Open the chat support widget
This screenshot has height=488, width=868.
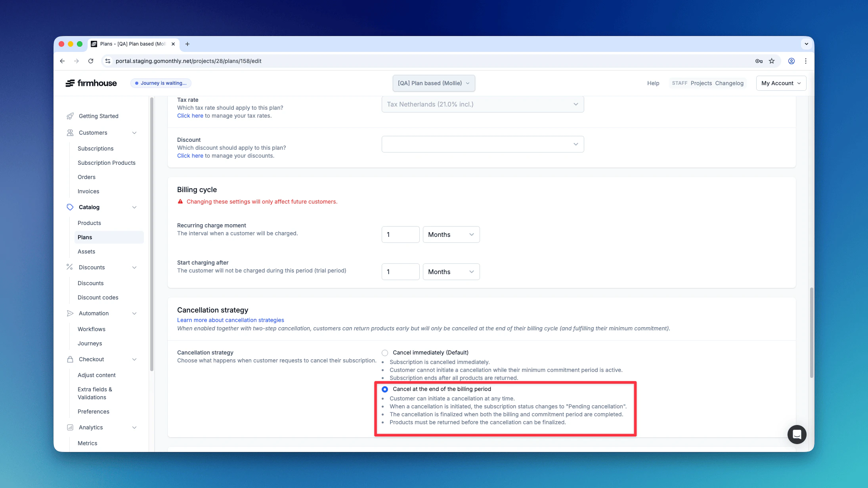tap(797, 435)
